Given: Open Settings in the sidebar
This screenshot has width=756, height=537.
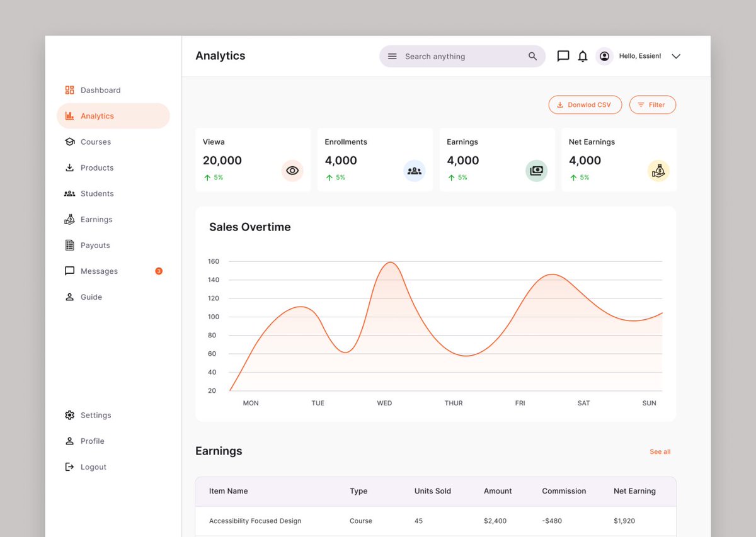Looking at the screenshot, I should [88, 415].
